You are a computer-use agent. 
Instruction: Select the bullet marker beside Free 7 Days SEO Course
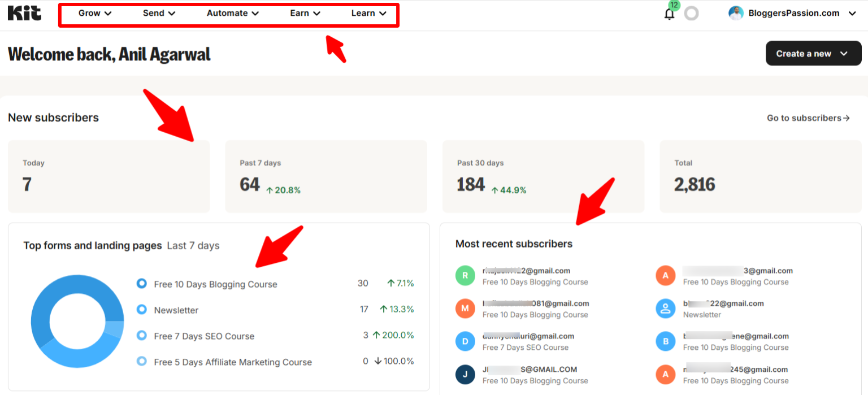pos(141,336)
